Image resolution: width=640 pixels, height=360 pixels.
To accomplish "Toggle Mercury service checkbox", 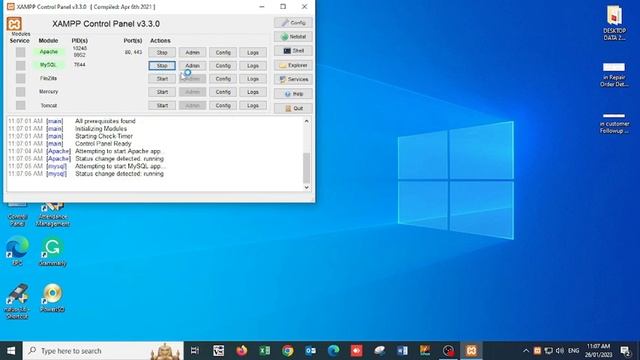I will [20, 92].
